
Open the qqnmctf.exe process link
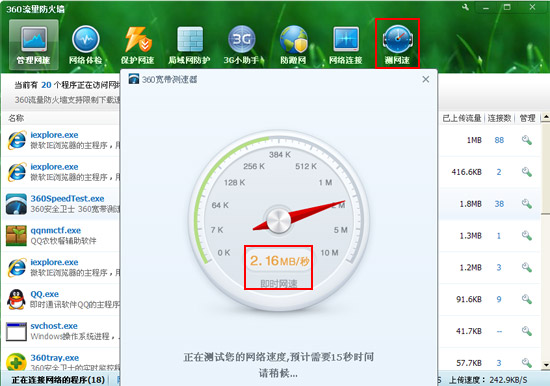pos(56,230)
